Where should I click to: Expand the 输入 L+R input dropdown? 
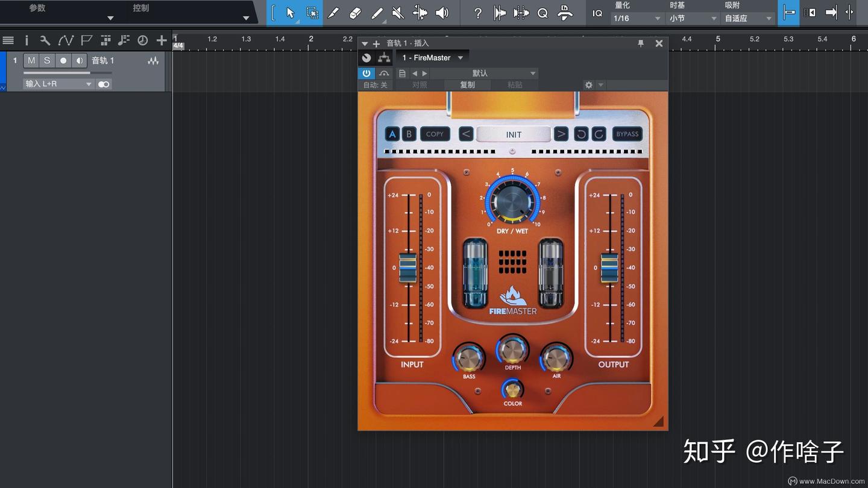(58, 84)
